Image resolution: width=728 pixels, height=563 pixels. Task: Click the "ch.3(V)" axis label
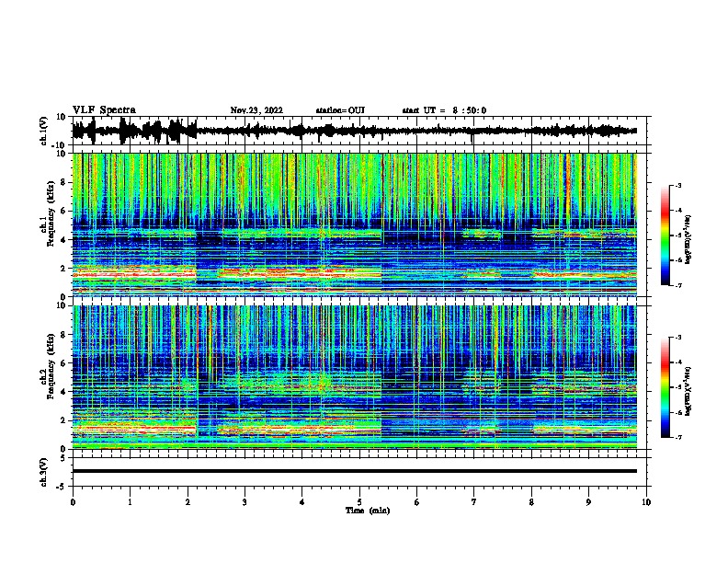(x=43, y=472)
